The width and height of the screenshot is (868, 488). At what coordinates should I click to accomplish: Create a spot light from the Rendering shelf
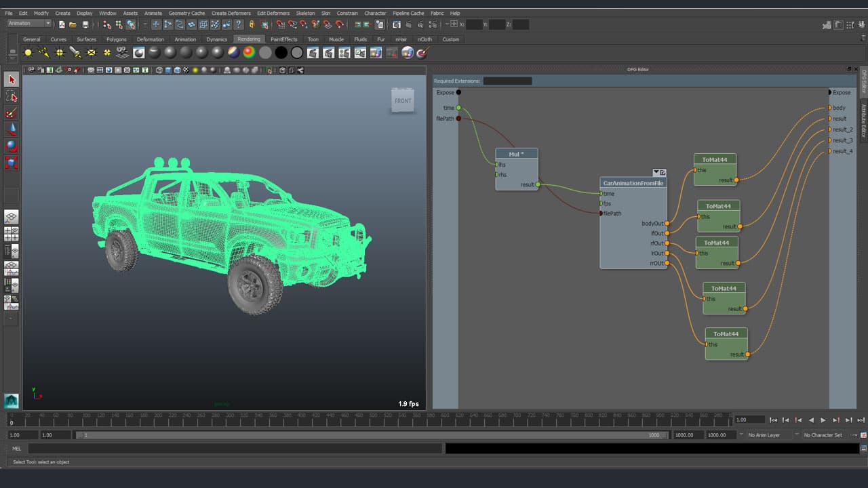(74, 53)
